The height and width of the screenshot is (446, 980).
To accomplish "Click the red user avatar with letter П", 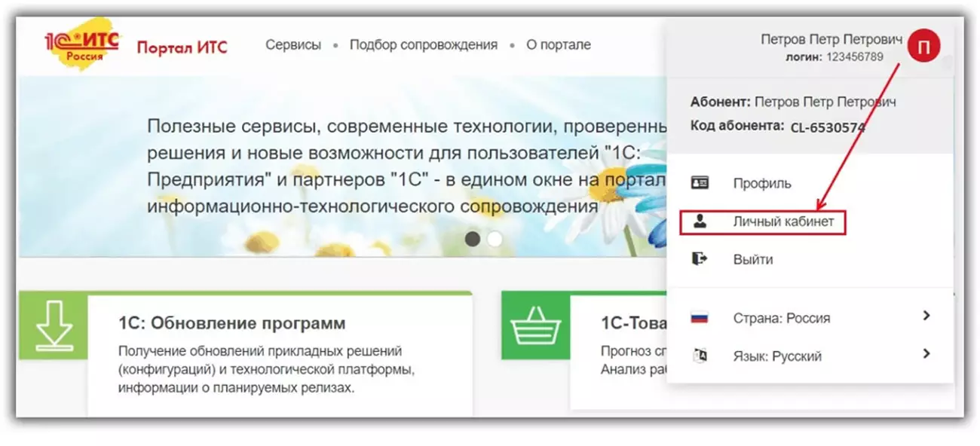I will coord(923,47).
